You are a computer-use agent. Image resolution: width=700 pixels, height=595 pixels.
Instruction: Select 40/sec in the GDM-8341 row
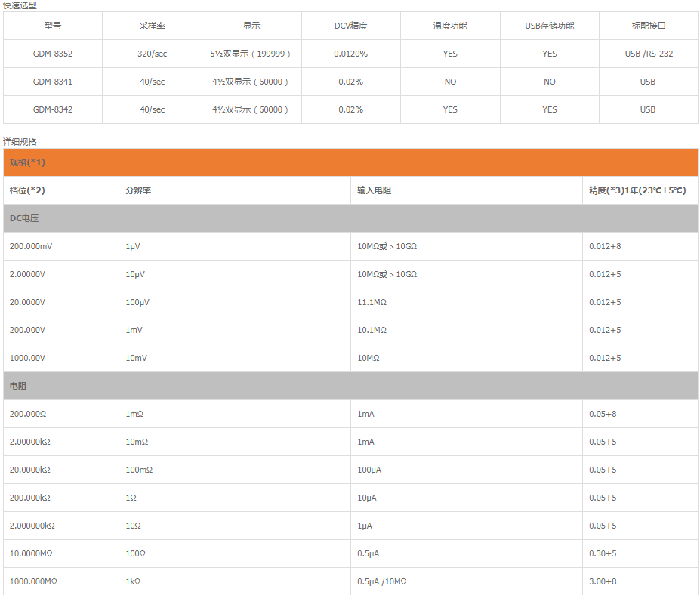tap(153, 82)
